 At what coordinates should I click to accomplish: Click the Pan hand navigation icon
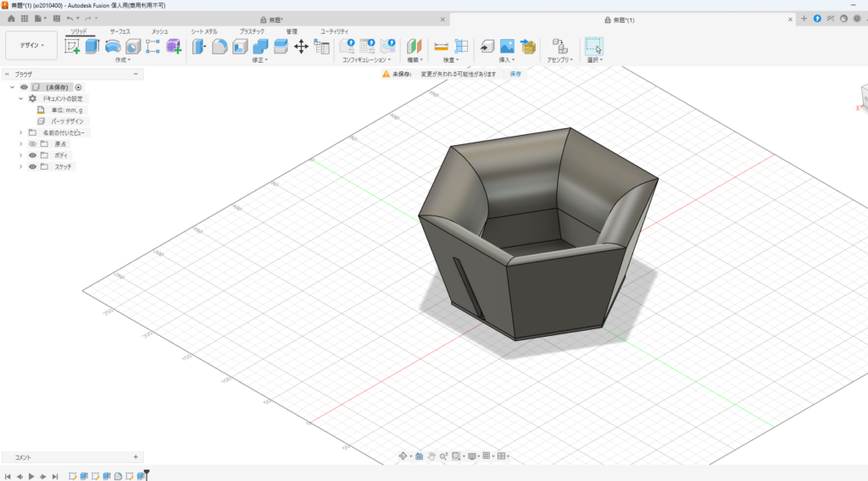[431, 456]
